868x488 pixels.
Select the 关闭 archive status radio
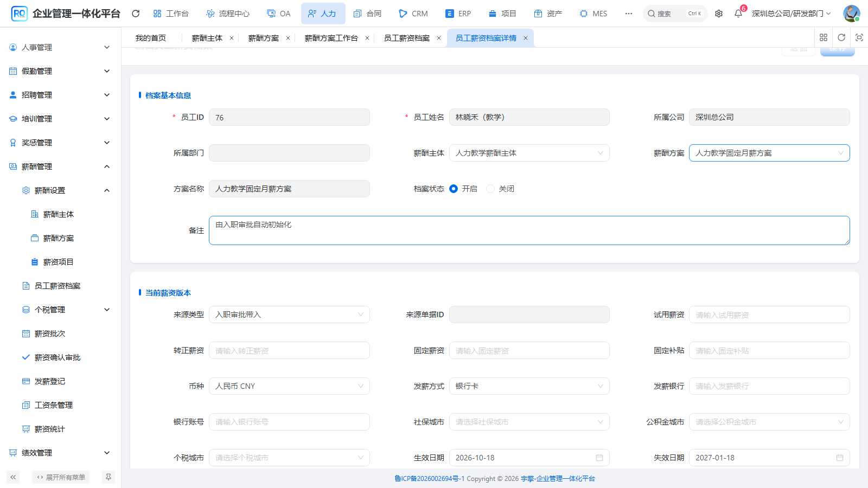(x=490, y=189)
